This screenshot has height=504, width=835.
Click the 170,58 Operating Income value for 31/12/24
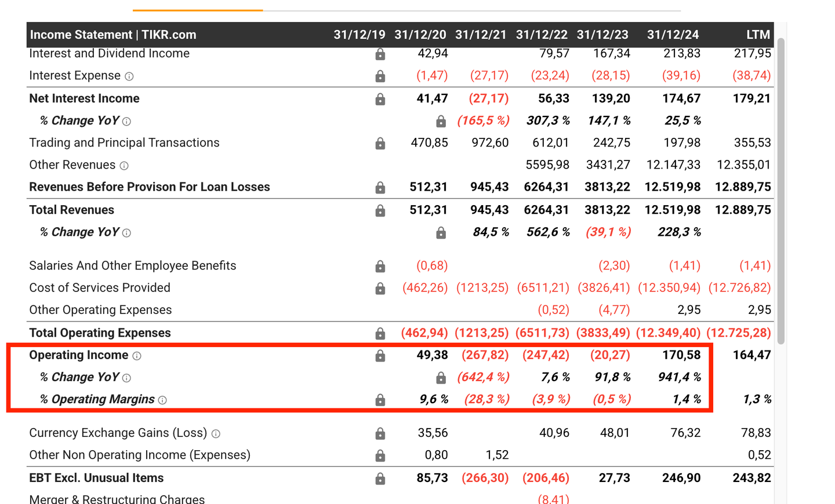(x=681, y=355)
